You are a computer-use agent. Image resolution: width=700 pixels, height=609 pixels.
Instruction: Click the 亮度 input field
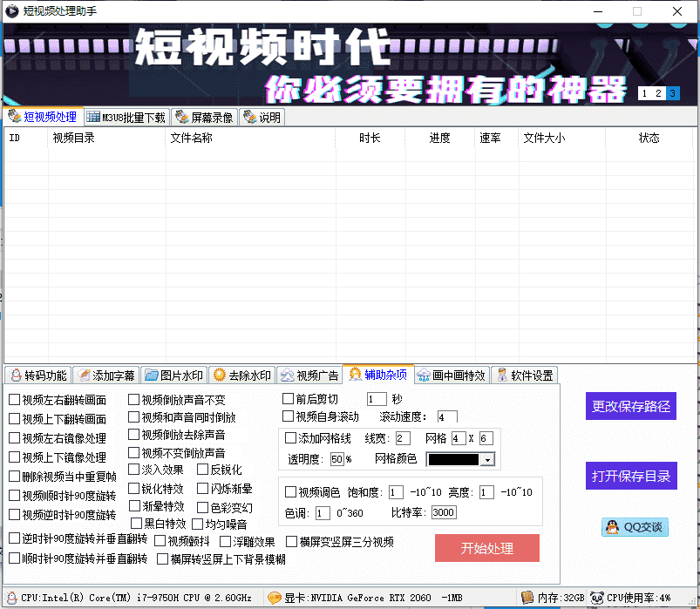[x=486, y=492]
